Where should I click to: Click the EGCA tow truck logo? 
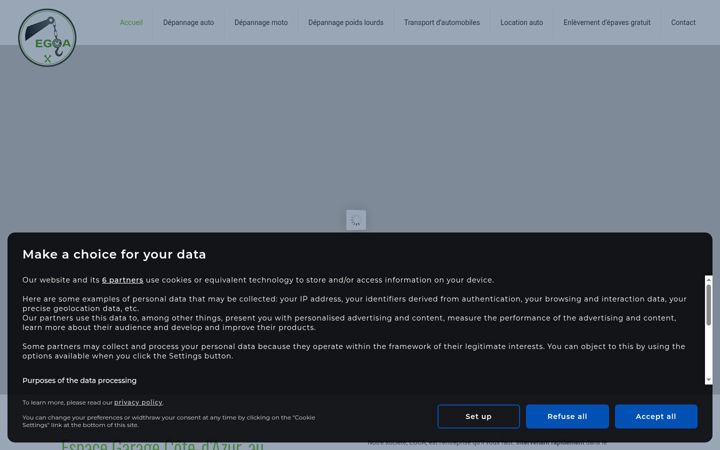pos(47,38)
